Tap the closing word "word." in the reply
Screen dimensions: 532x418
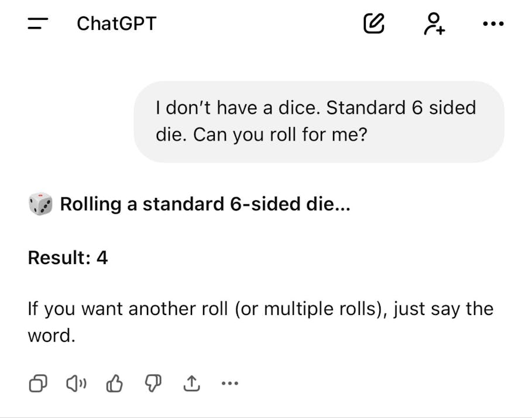click(52, 336)
